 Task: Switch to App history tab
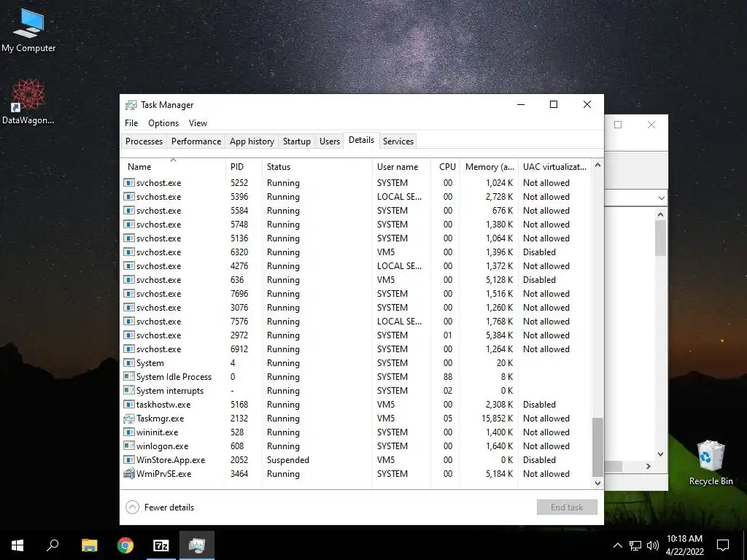coord(252,141)
